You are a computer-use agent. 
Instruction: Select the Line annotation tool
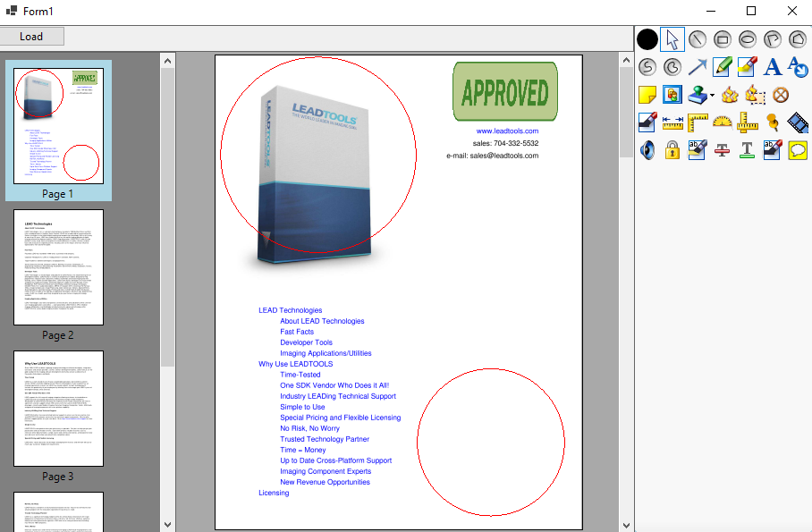pyautogui.click(x=698, y=38)
